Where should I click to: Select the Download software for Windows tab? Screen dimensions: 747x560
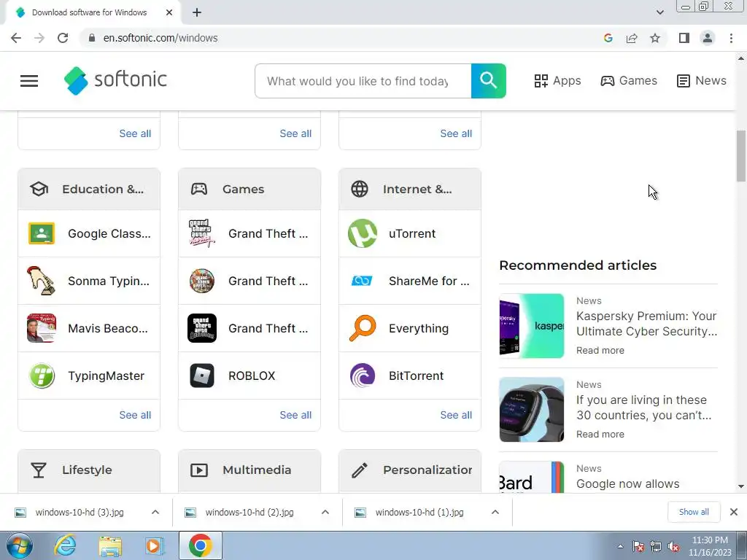[89, 12]
